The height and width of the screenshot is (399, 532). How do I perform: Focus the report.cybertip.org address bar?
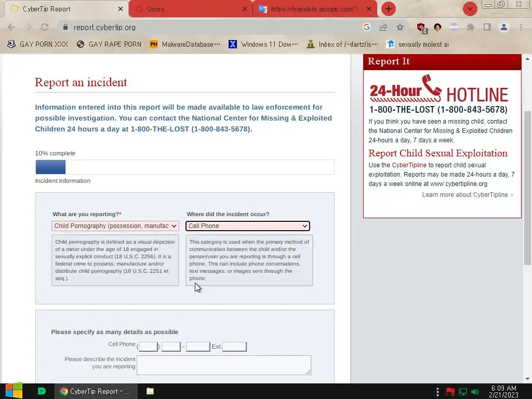(x=210, y=27)
